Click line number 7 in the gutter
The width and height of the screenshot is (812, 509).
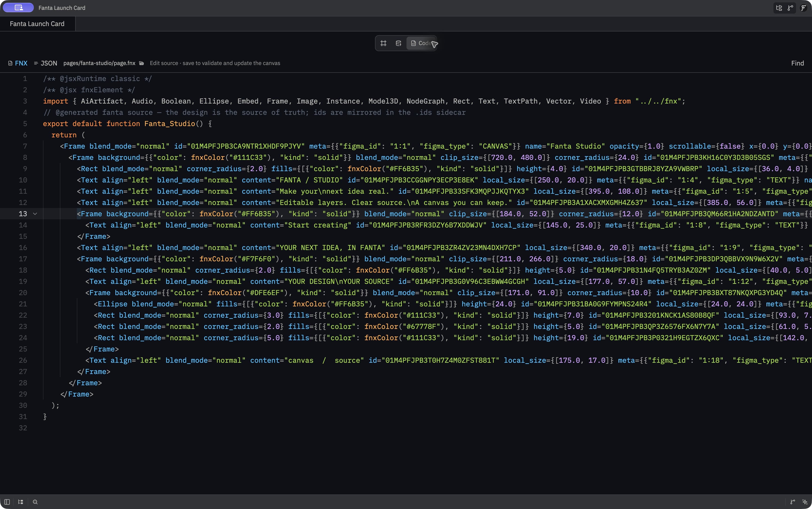click(25, 146)
